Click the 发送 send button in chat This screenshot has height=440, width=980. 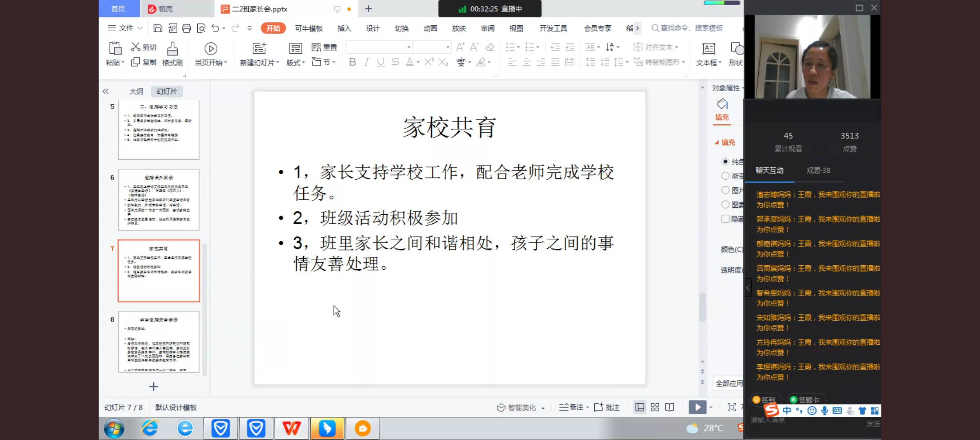872,424
